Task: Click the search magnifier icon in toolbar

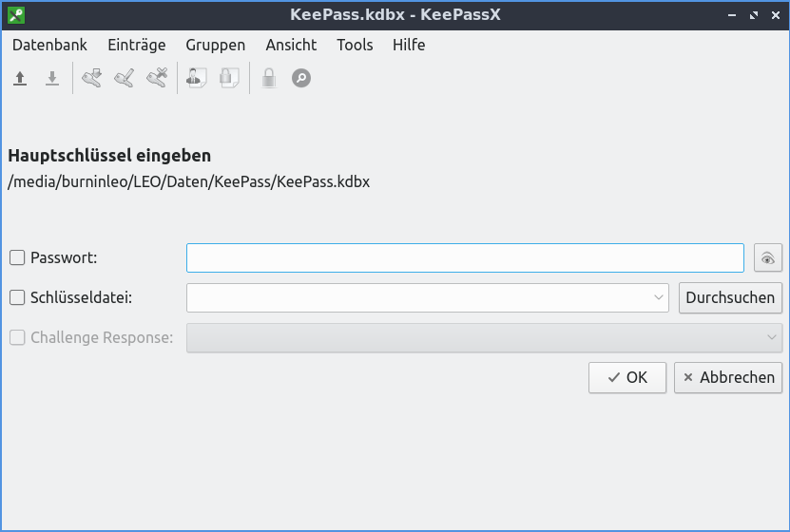Action: [x=301, y=78]
